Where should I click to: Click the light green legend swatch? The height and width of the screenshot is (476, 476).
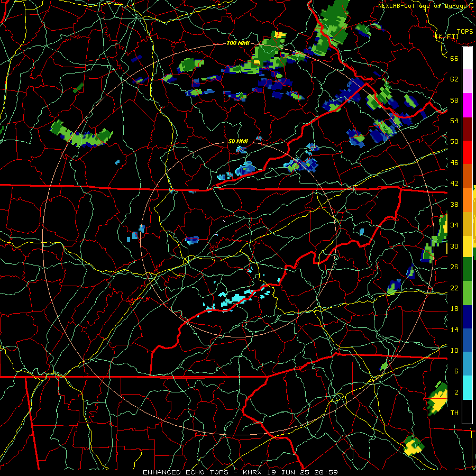click(467, 293)
